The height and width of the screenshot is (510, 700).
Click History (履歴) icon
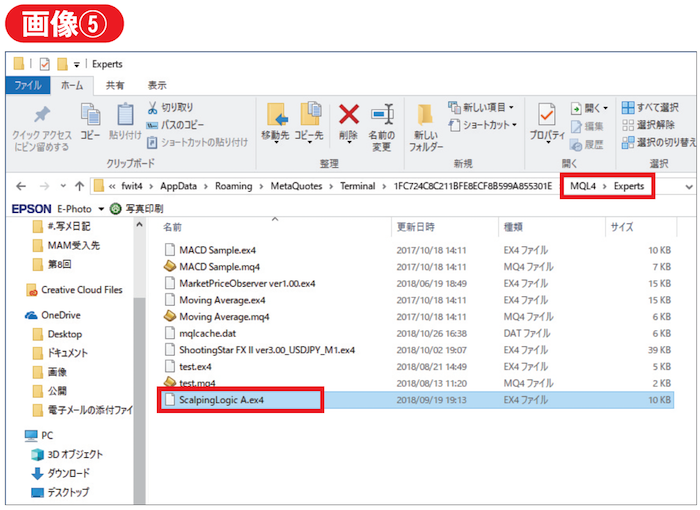[576, 145]
